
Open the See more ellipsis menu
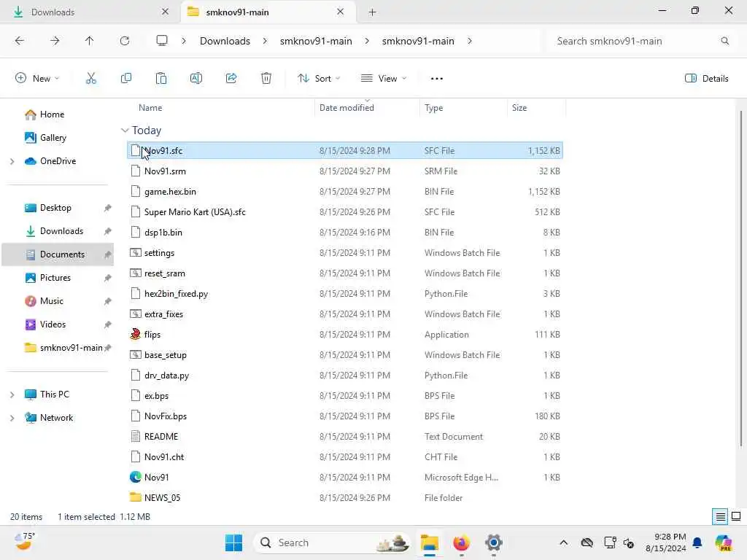(x=436, y=79)
